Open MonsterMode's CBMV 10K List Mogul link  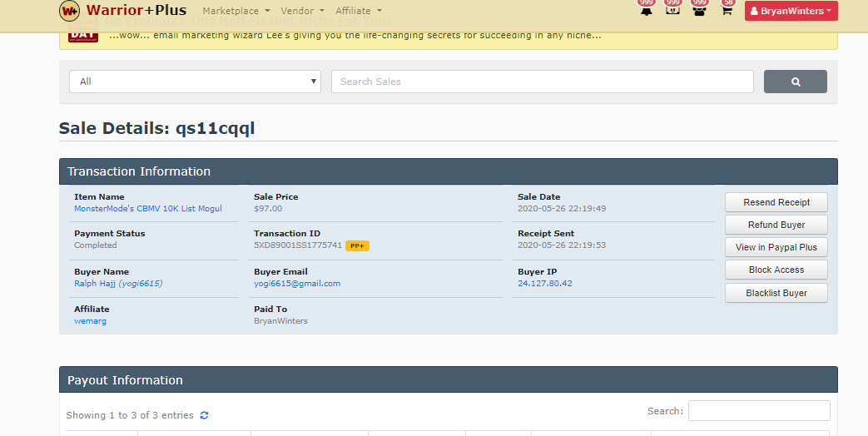tap(148, 209)
